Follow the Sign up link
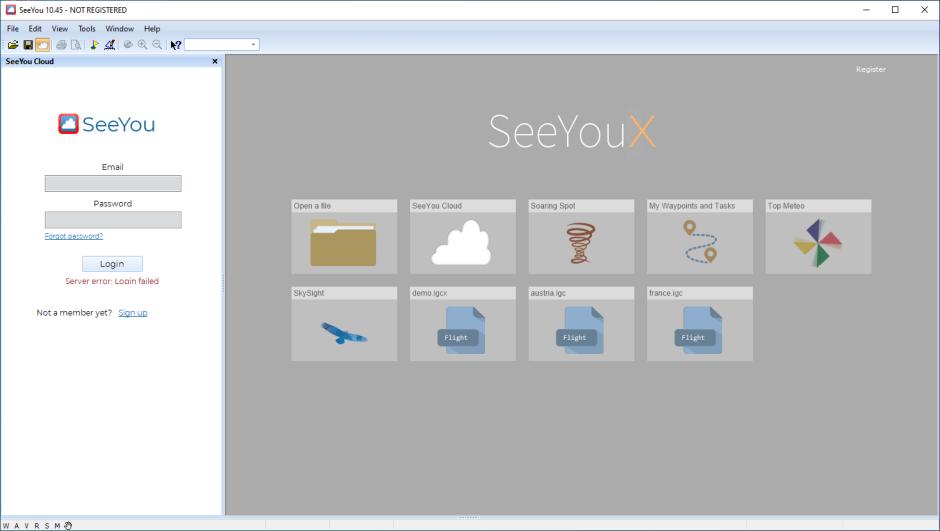 [x=133, y=313]
